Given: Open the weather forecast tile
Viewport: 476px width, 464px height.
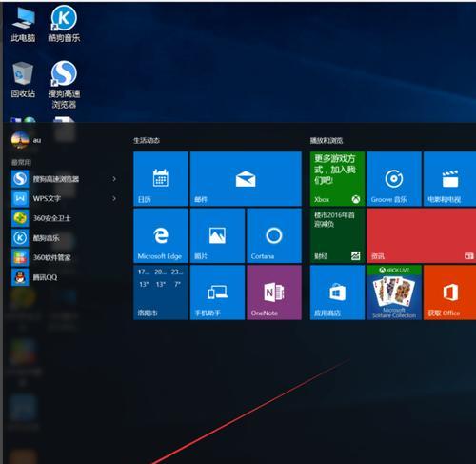Looking at the screenshot, I should pos(161,293).
